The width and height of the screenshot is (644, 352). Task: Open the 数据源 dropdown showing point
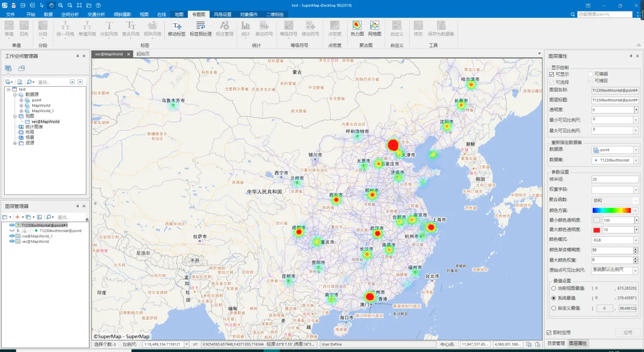pyautogui.click(x=636, y=150)
